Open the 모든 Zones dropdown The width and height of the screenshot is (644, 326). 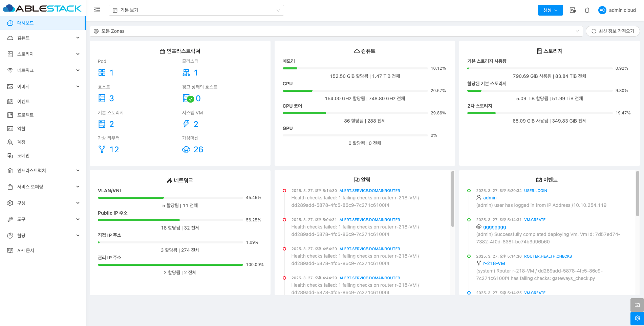point(336,31)
